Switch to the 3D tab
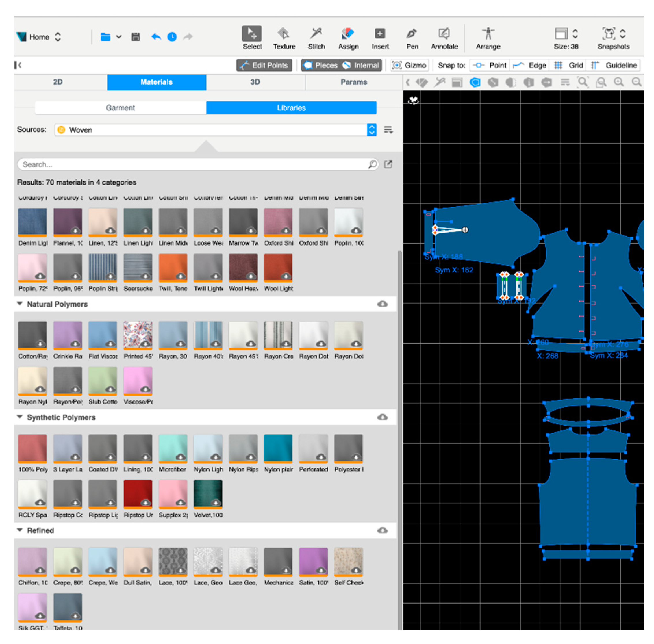 click(255, 82)
